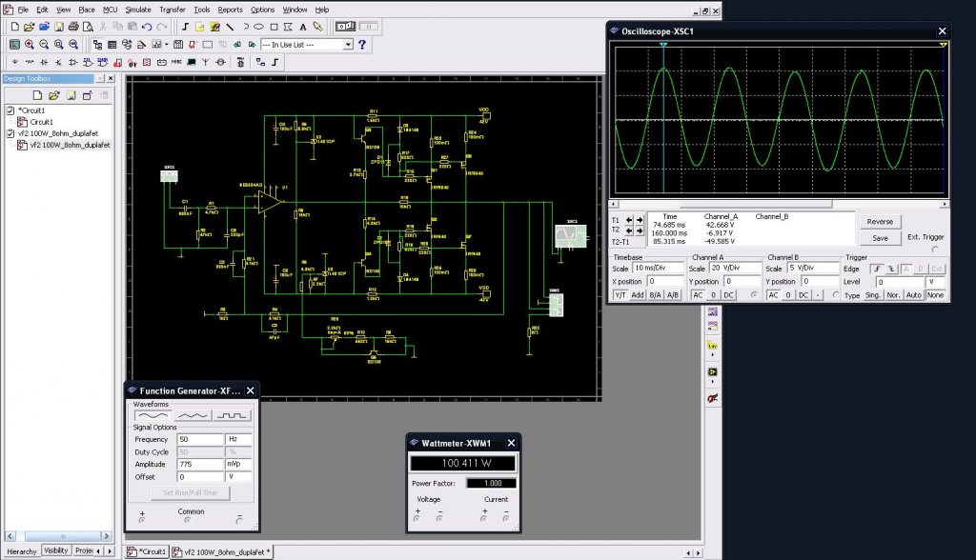Select the Place Text 'A' tool
The image size is (976, 560).
[303, 27]
